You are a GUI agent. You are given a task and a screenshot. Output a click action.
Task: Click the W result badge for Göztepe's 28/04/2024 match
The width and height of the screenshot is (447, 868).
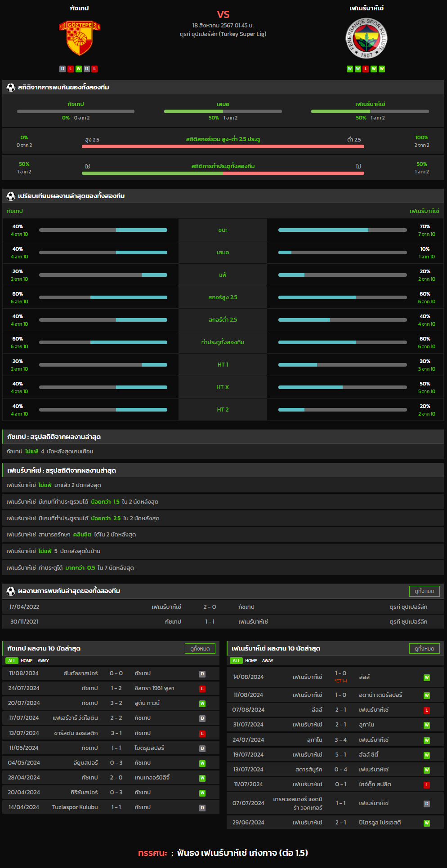202,778
